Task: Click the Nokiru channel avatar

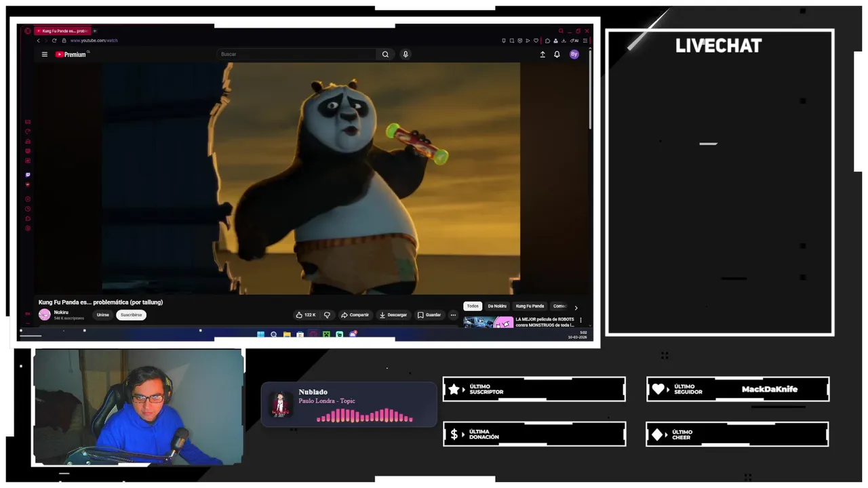Action: [x=45, y=314]
